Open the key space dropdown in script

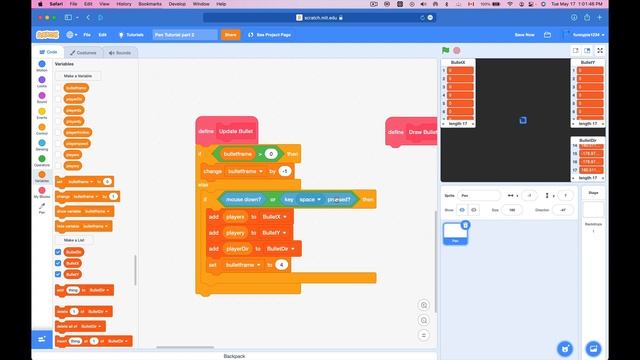pos(310,200)
